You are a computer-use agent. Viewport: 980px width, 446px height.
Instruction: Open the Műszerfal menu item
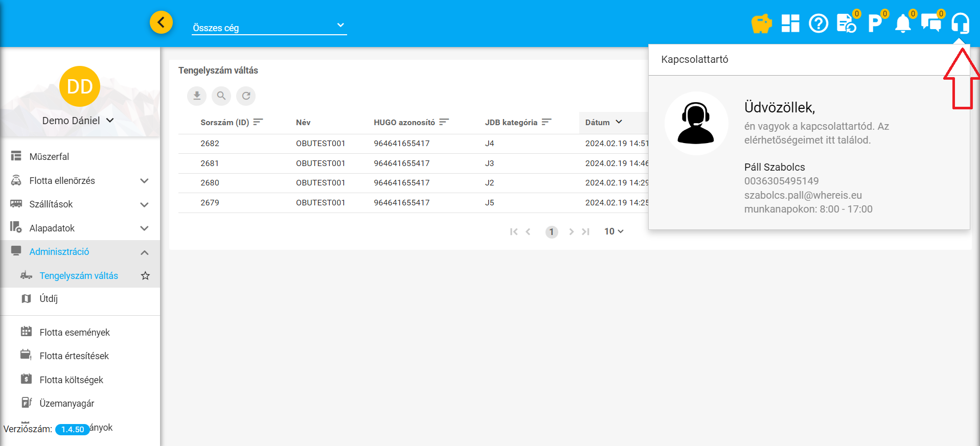[49, 157]
